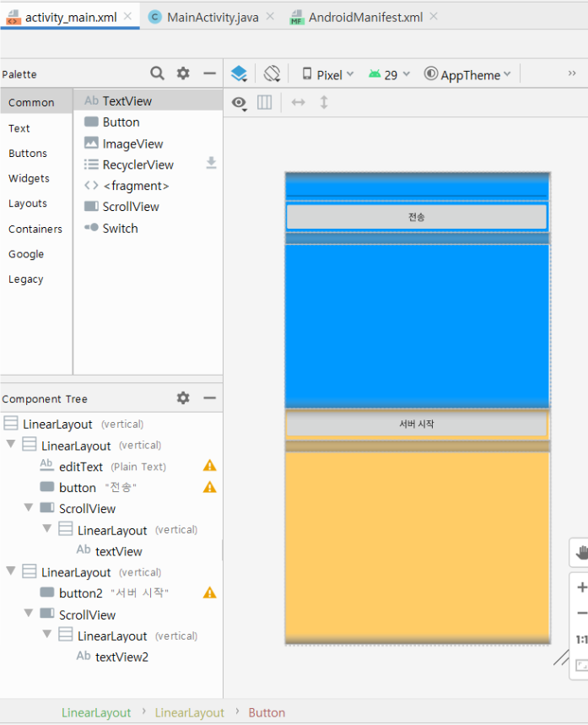Open the AppTheme dropdown

click(x=467, y=74)
